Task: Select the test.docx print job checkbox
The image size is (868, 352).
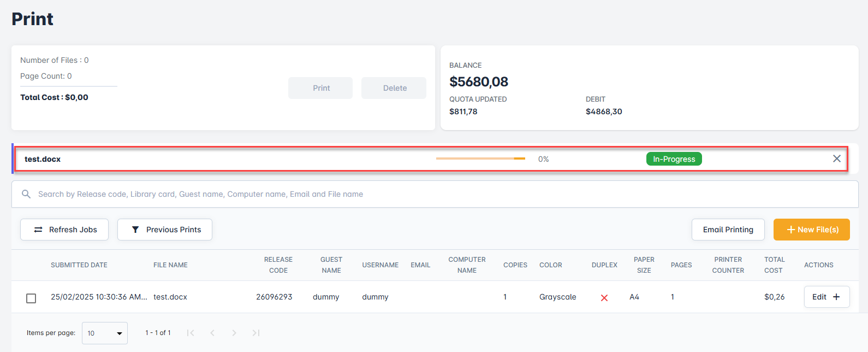Action: [31, 298]
